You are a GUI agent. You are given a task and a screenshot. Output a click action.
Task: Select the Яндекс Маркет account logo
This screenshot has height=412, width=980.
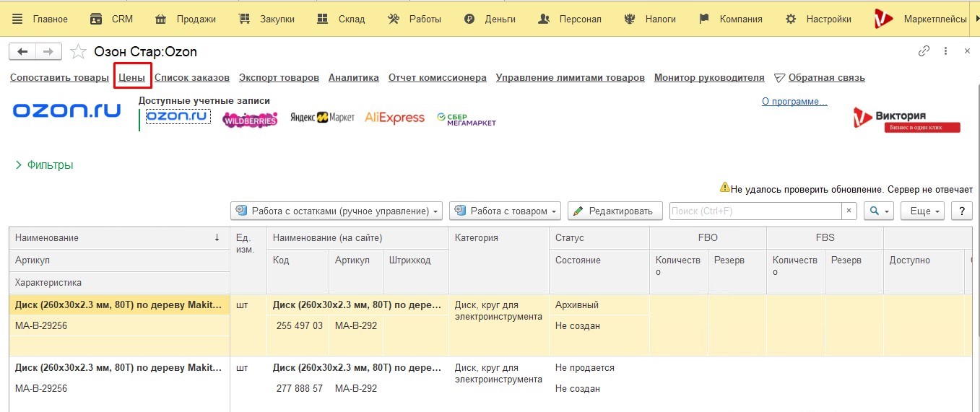coord(322,118)
